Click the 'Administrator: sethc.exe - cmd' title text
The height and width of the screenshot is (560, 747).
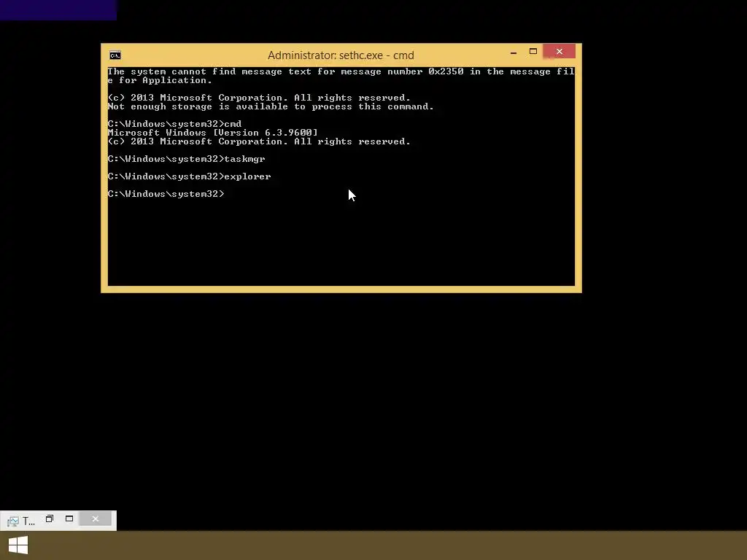[341, 55]
